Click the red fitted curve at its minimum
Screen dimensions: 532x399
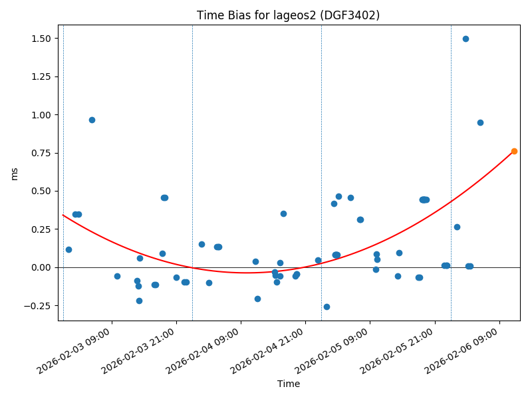tap(247, 273)
